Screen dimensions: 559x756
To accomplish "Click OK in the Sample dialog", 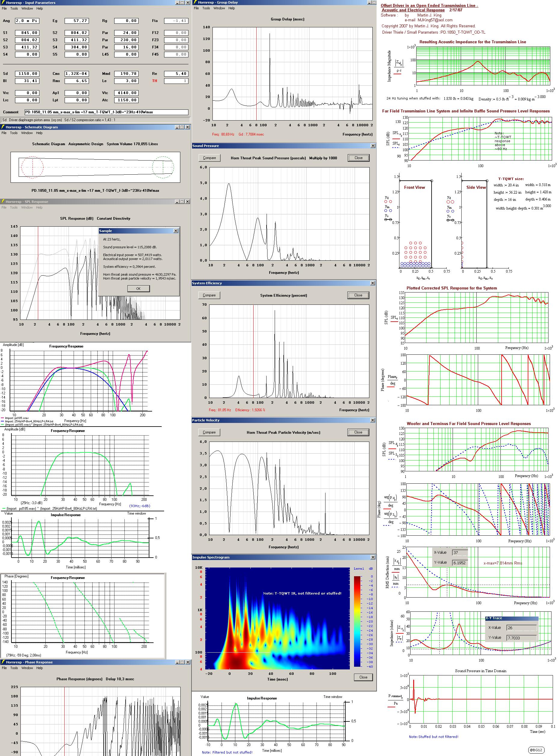I will pos(138,289).
